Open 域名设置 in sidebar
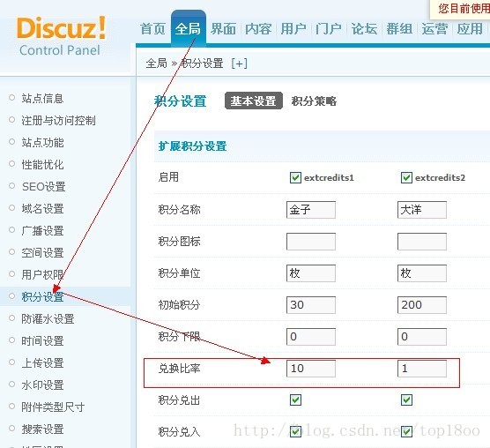The height and width of the screenshot is (448, 490). 42,208
